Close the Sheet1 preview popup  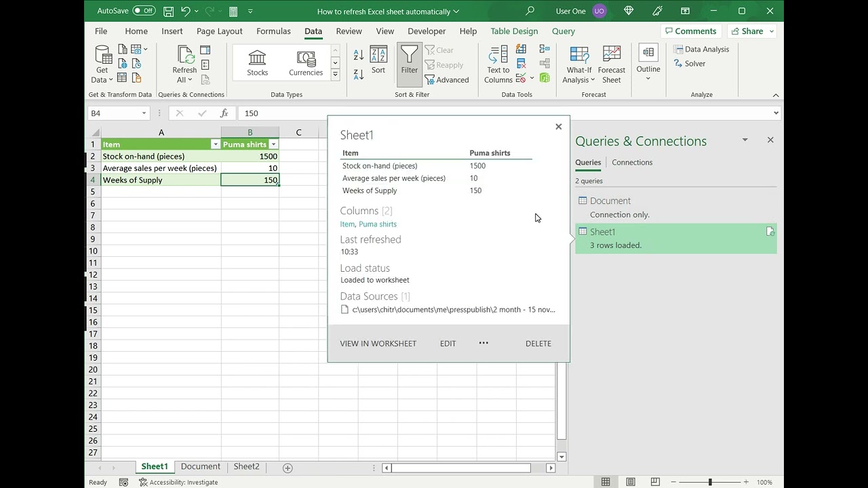click(558, 127)
